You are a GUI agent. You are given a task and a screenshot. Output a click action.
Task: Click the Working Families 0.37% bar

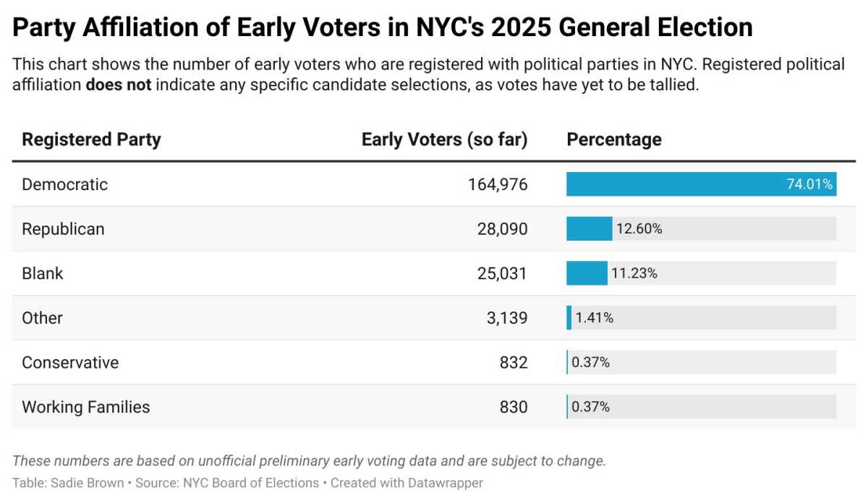(x=568, y=407)
